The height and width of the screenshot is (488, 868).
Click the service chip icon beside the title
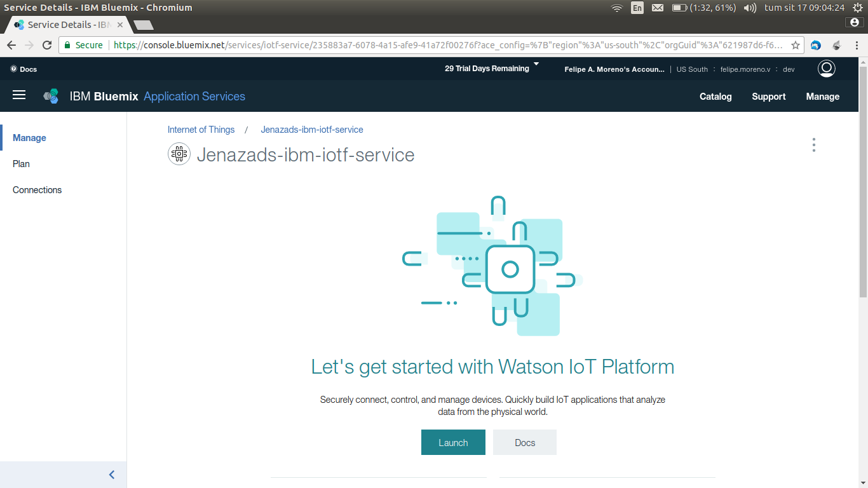pos(179,154)
